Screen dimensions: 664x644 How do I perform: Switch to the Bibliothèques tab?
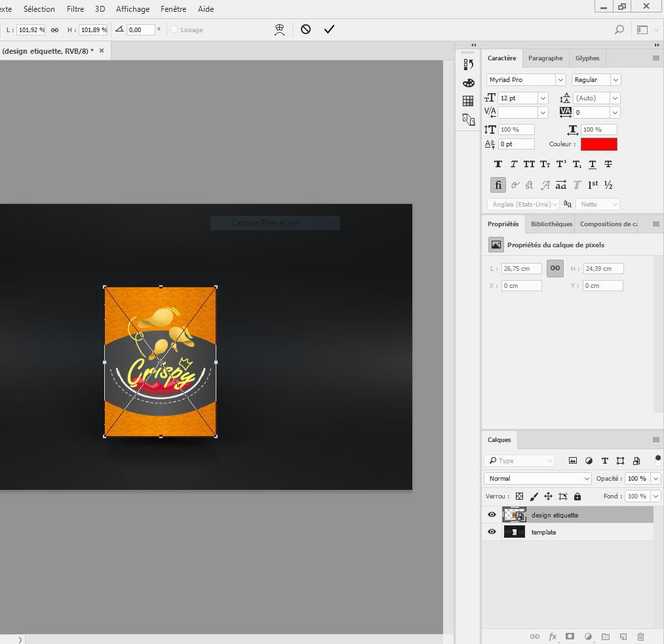[x=551, y=224]
